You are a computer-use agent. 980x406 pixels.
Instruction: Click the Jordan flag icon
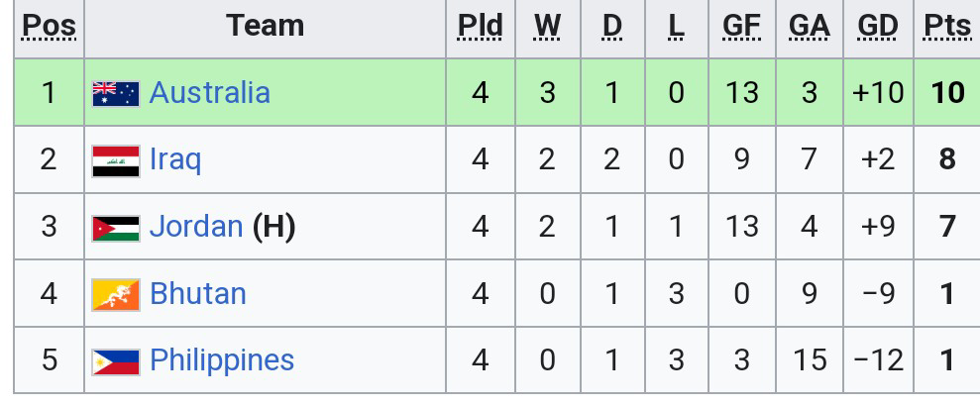pyautogui.click(x=115, y=228)
